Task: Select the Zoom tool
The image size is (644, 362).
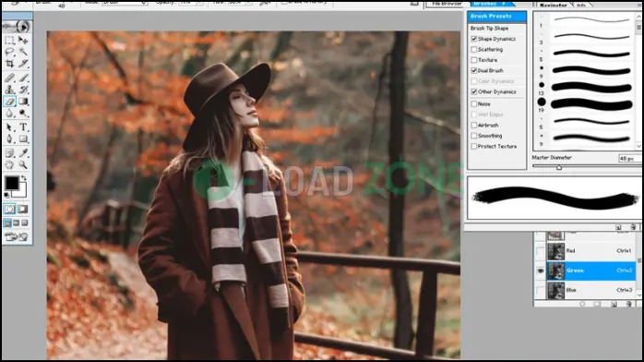Action: click(23, 164)
